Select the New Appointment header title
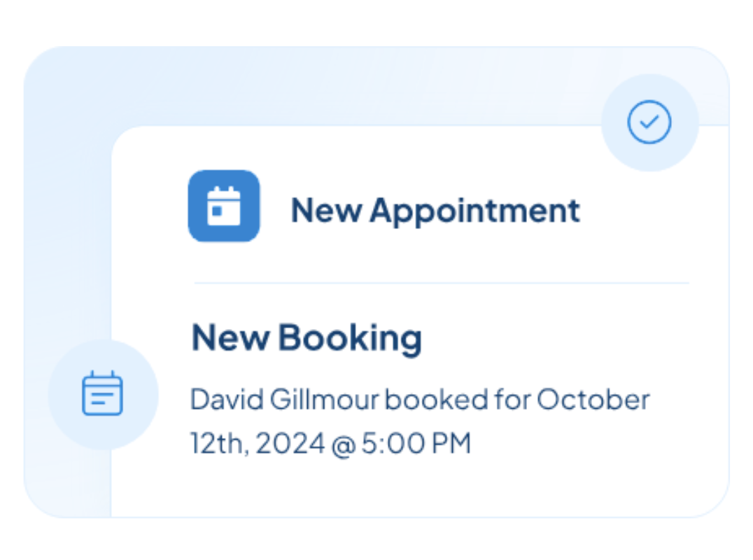The width and height of the screenshot is (753, 560). 435,210
